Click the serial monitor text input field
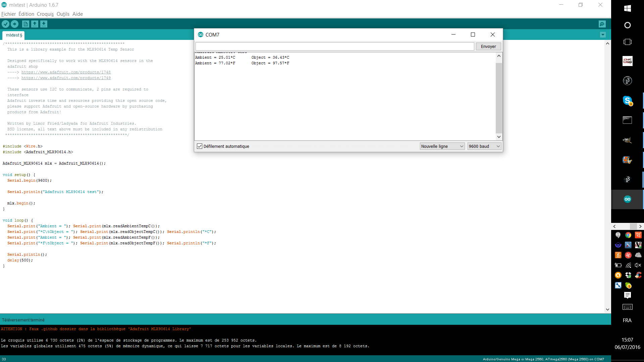The width and height of the screenshot is (644, 362). click(334, 47)
